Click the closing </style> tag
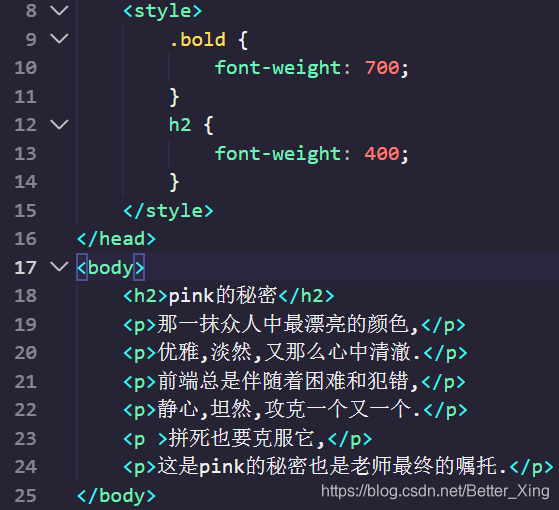Image resolution: width=559 pixels, height=510 pixels. [x=168, y=211]
